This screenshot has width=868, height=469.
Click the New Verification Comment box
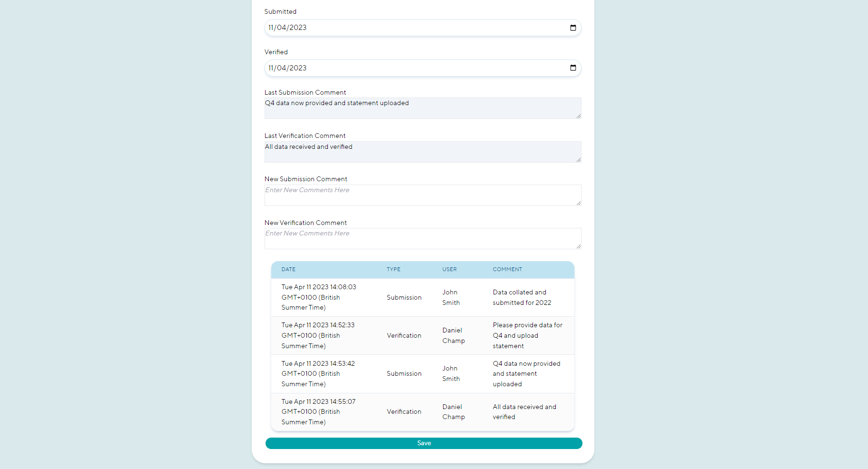click(x=423, y=239)
